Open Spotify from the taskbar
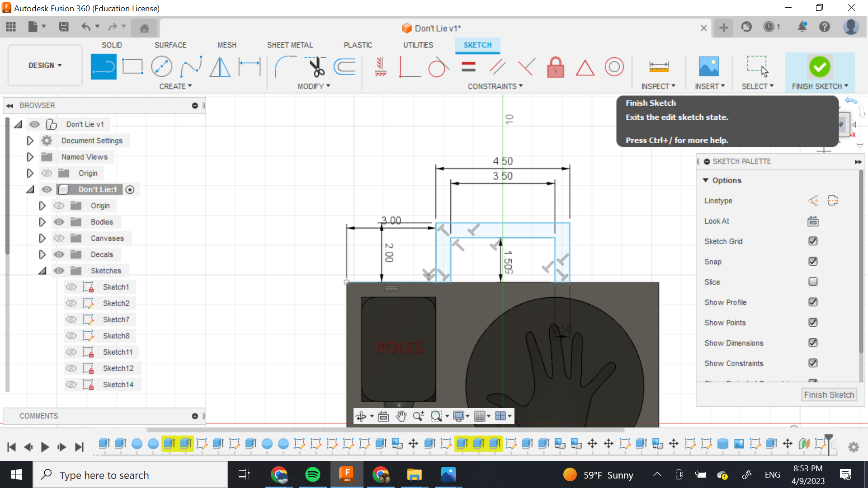 tap(312, 474)
